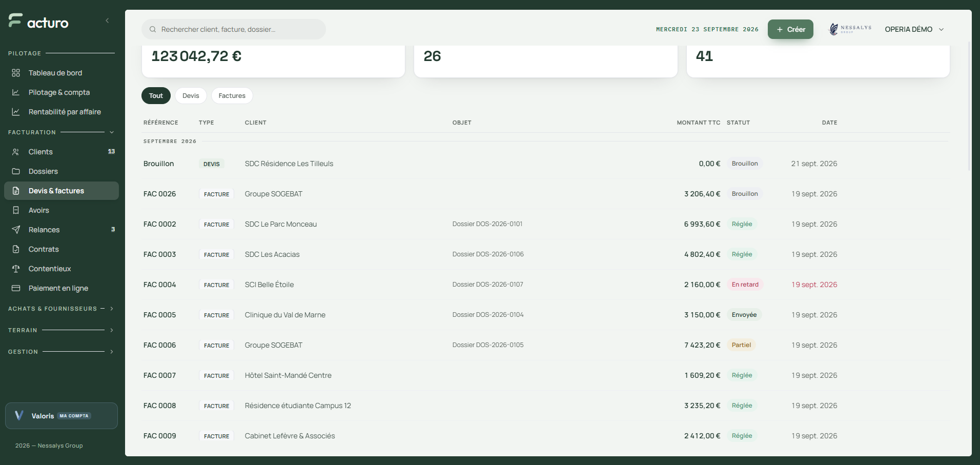
Task: Focus the client, facture, dossier search field
Action: [234, 29]
